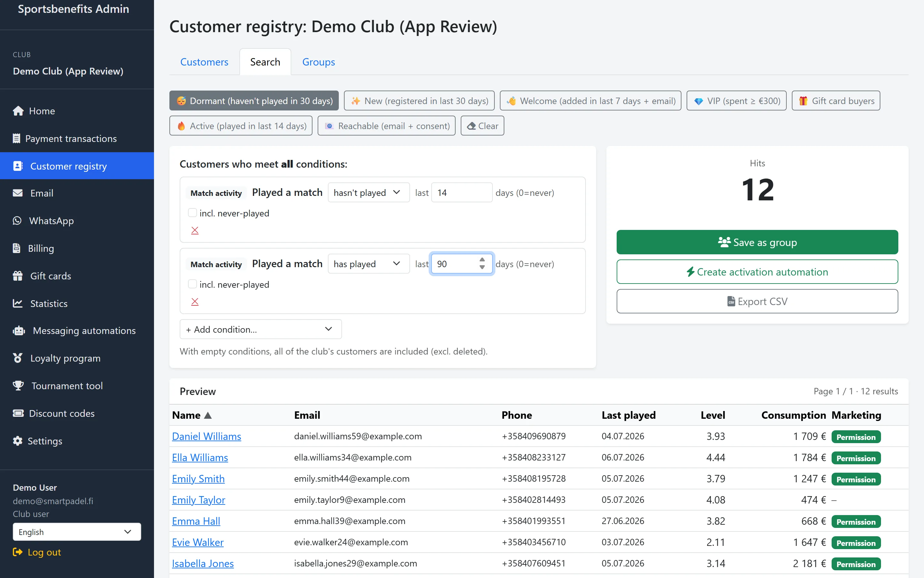Click Permission badge in Emma Hall row
924x578 pixels.
coord(856,521)
